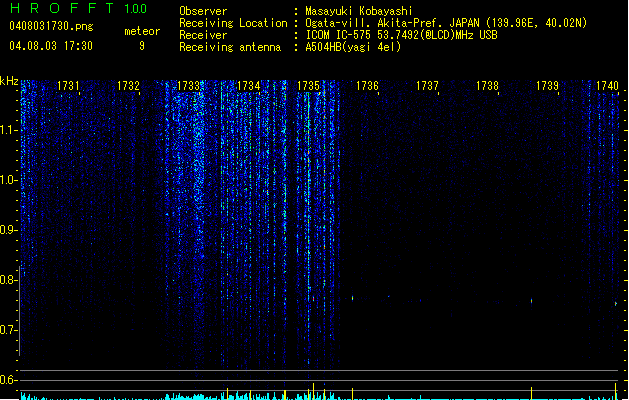Click the date stamp 04.08.03 17:30
The image size is (629, 400).
click(x=51, y=46)
